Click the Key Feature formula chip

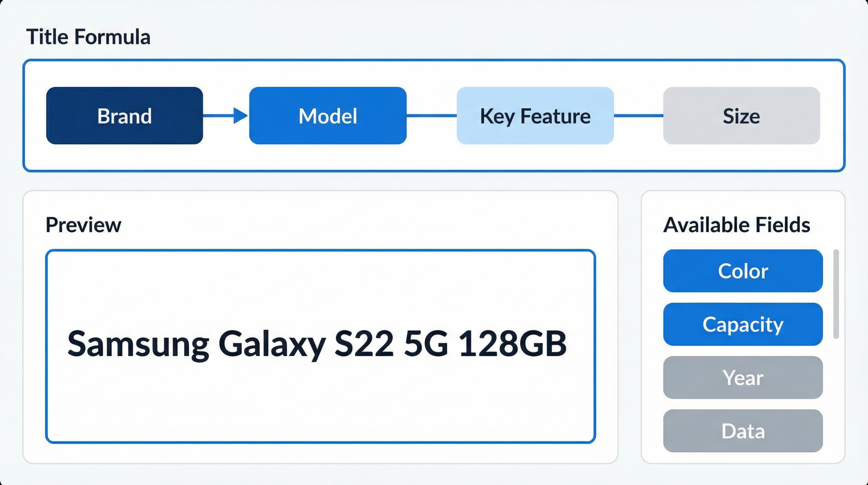click(535, 116)
